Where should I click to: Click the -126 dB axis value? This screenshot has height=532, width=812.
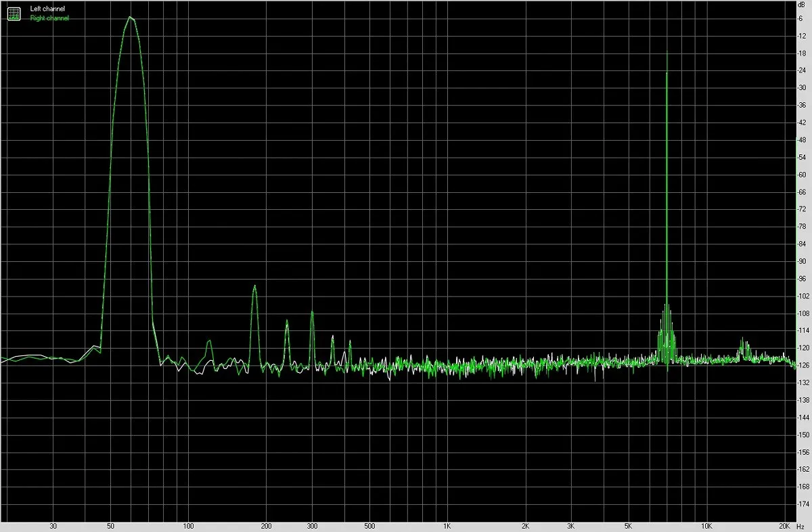(x=804, y=365)
